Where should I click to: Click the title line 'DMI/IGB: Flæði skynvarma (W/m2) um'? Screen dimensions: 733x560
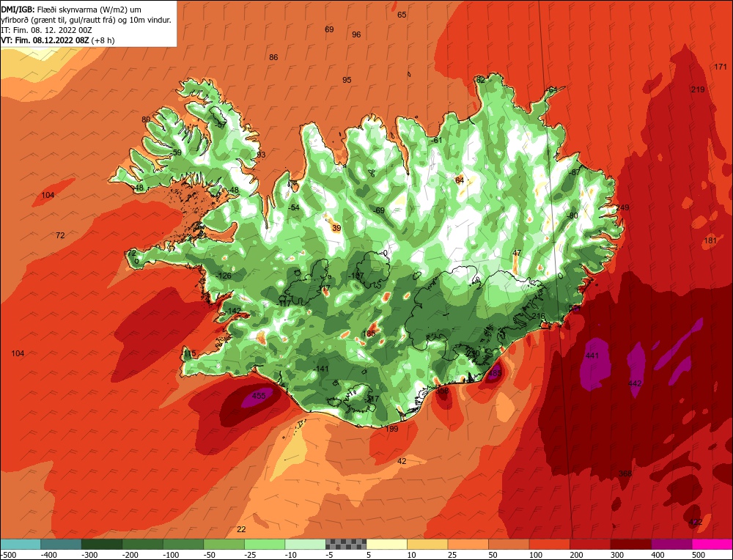point(72,10)
